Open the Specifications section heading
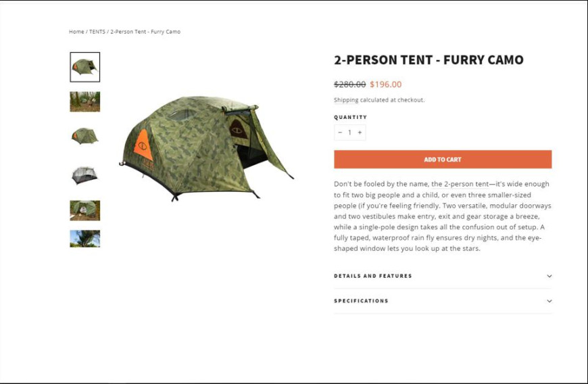 click(361, 301)
